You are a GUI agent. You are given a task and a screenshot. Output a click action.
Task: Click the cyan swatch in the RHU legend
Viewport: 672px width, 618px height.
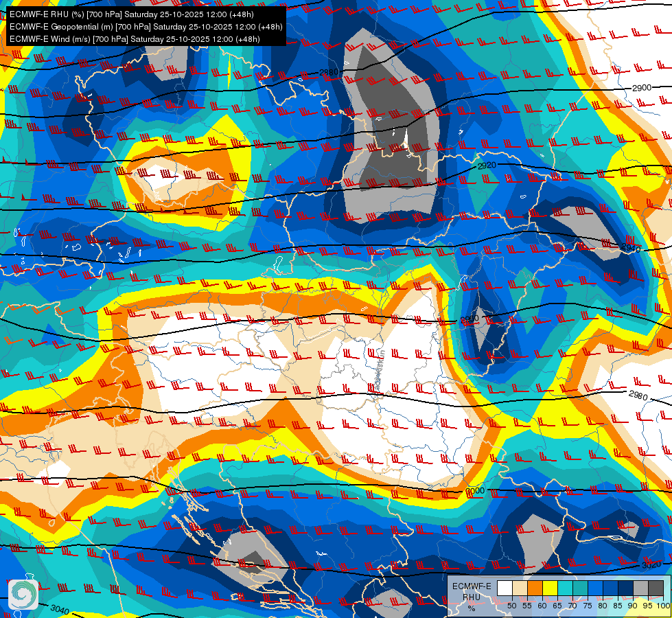click(x=566, y=588)
